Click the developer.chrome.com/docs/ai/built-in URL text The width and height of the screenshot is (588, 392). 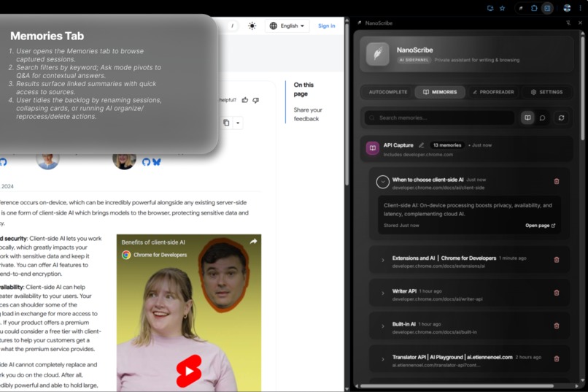(x=435, y=332)
